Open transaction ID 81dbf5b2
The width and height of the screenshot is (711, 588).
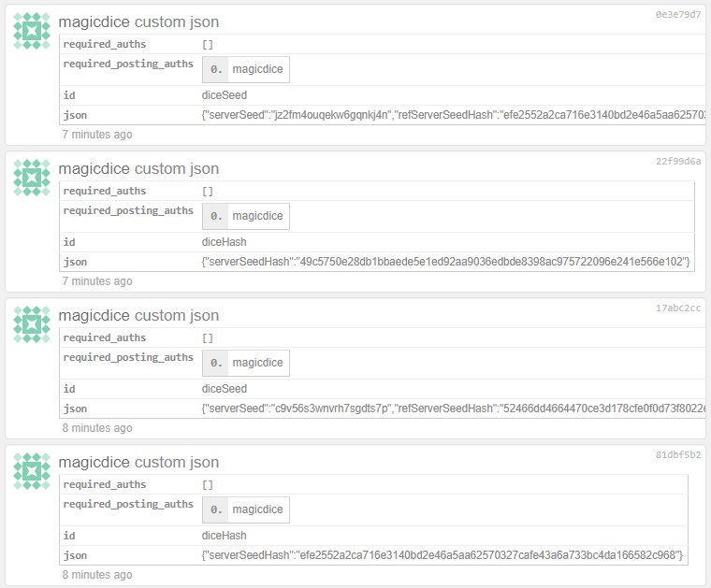pos(678,455)
